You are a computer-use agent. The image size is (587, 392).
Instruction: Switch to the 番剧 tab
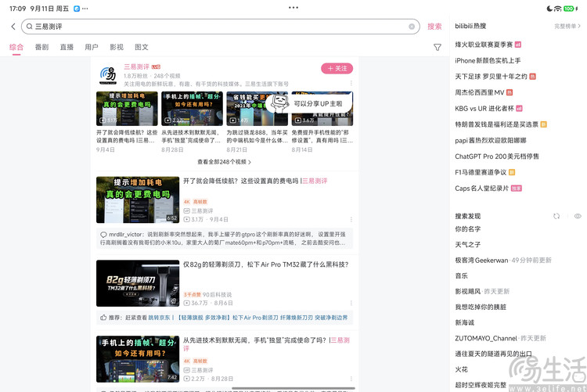pyautogui.click(x=41, y=47)
